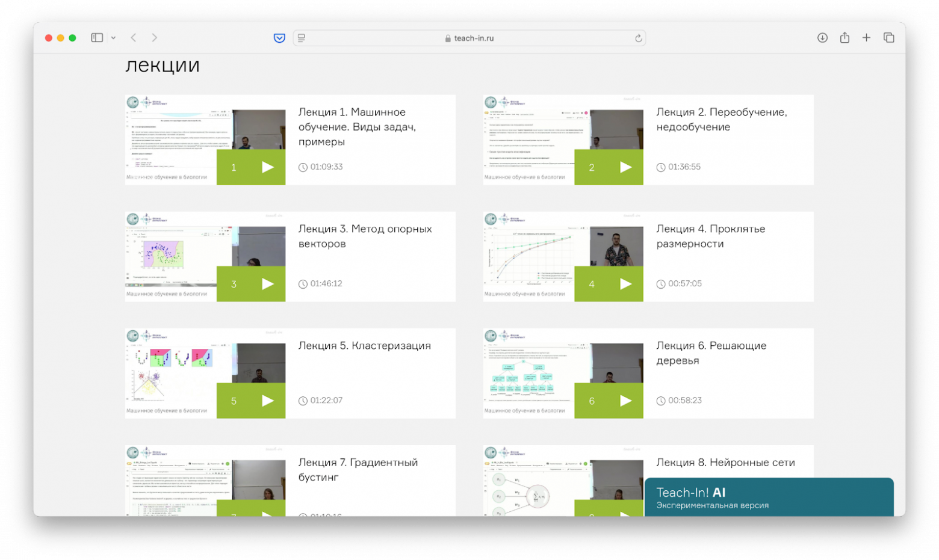The height and width of the screenshot is (560, 939).
Task: Open the title 'Лекция 7. Градиентный бустинг'
Action: pyautogui.click(x=358, y=470)
